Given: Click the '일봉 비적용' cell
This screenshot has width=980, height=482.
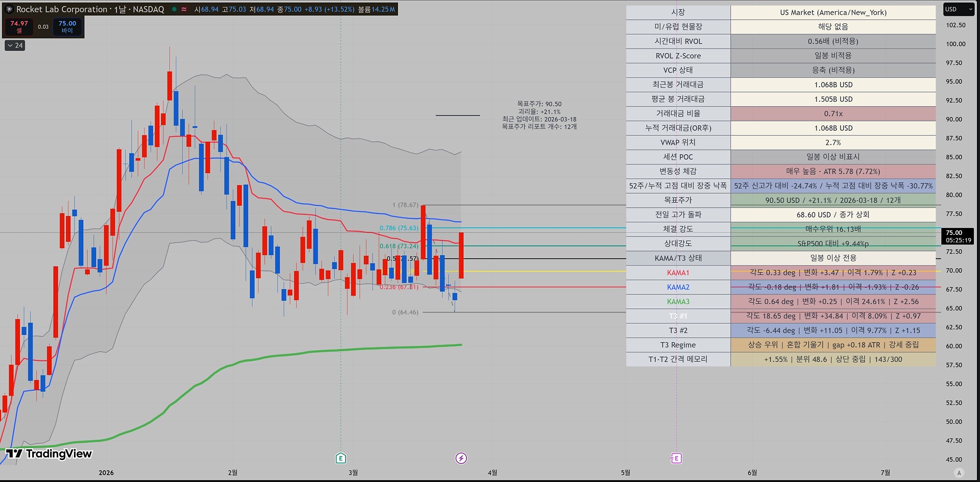Looking at the screenshot, I should coord(833,56).
